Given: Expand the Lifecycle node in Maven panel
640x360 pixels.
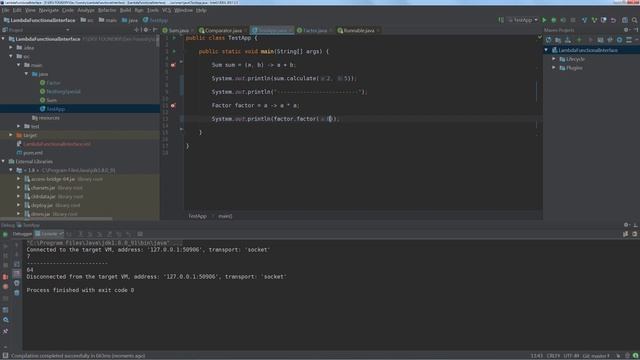Looking at the screenshot, I should [x=554, y=59].
